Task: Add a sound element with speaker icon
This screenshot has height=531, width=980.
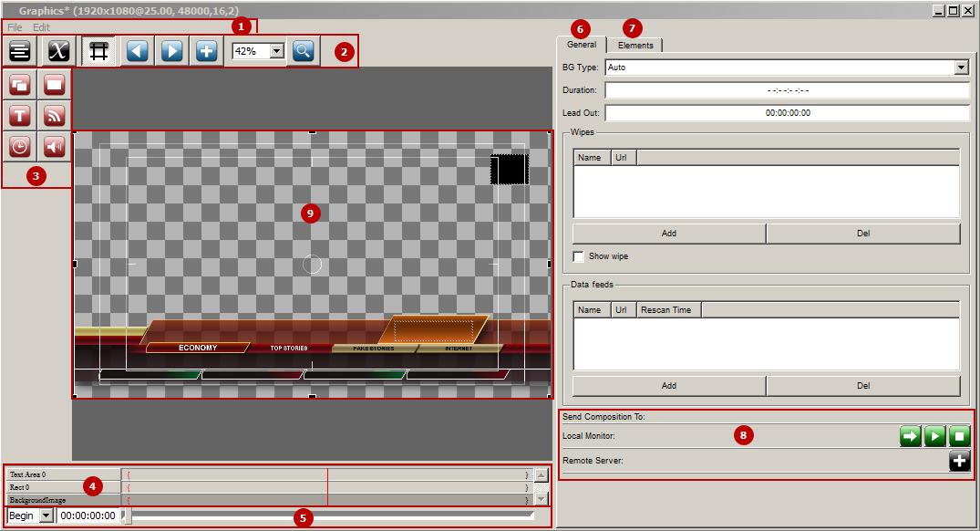Action: pos(55,147)
